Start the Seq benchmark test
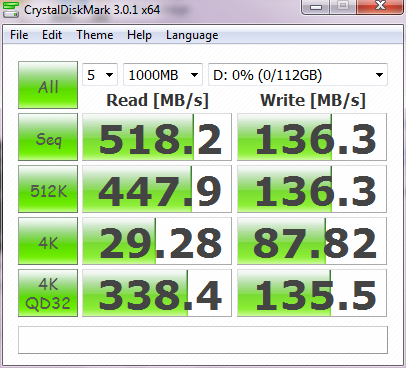 [x=48, y=137]
